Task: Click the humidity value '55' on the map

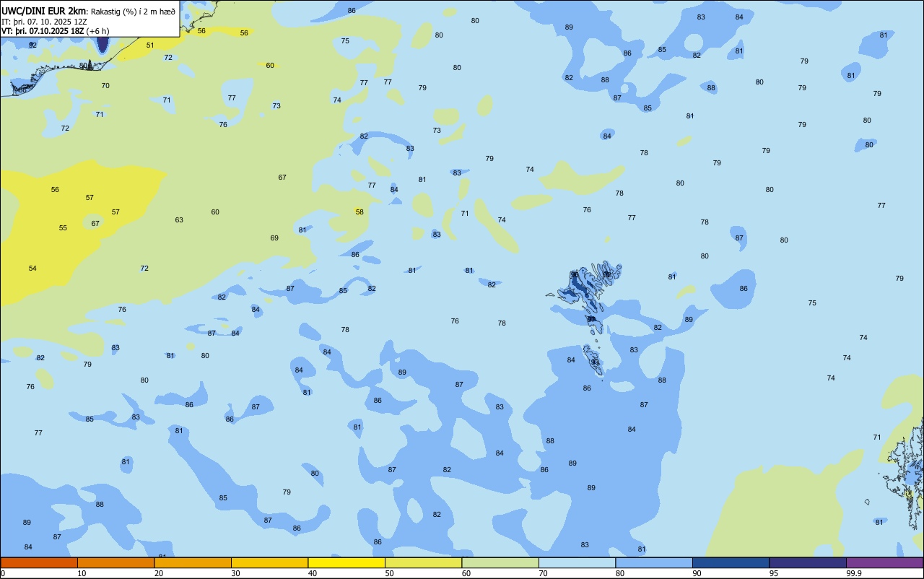Action: pos(63,227)
